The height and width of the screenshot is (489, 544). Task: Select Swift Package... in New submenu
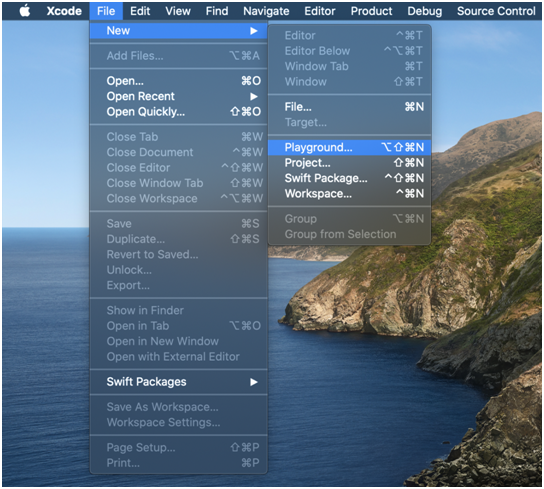349,178
